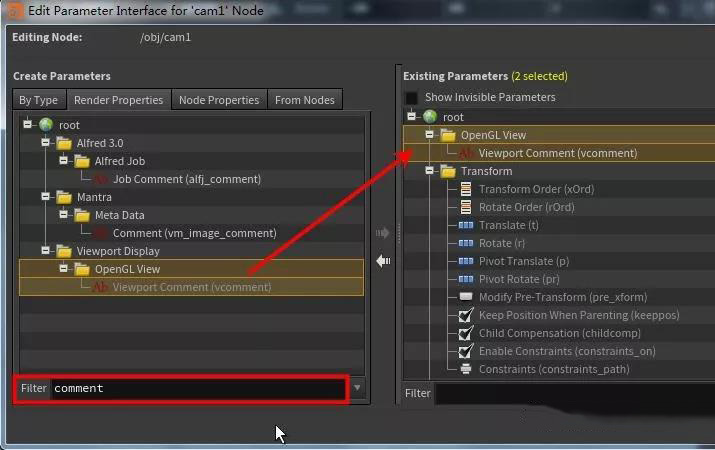Click the right arrow to add parameters

coord(383,233)
